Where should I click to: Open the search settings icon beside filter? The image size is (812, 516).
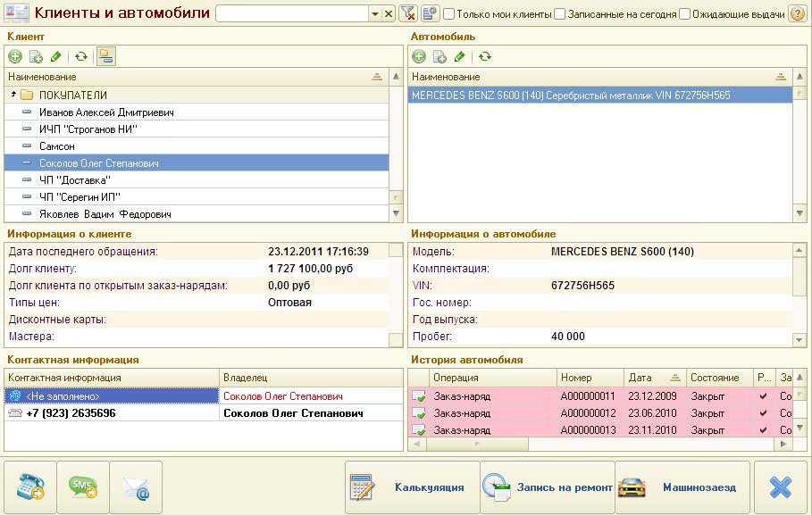[x=430, y=14]
